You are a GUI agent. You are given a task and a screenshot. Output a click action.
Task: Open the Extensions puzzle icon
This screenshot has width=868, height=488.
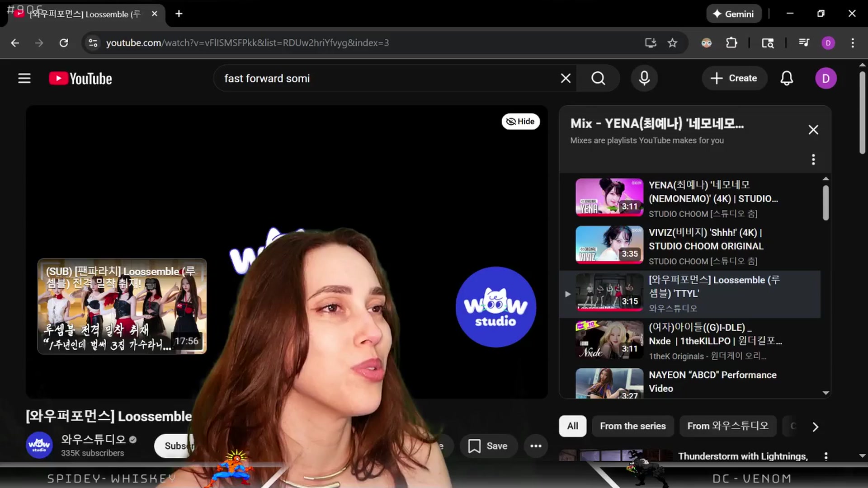pos(731,43)
